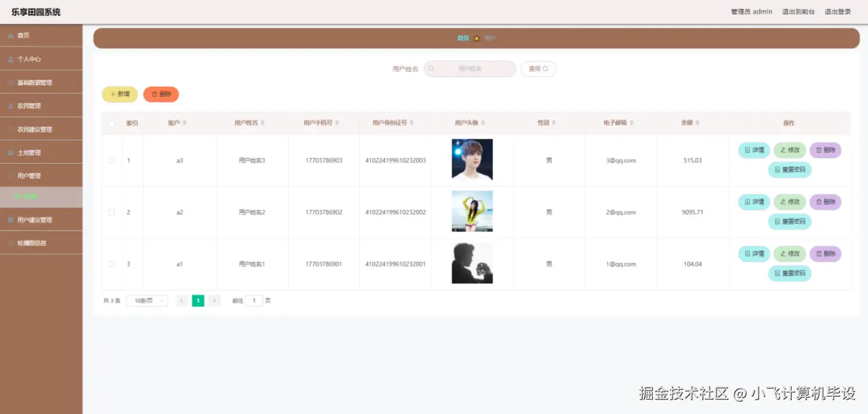
Task: Select page 1 in the pagination
Action: 198,301
